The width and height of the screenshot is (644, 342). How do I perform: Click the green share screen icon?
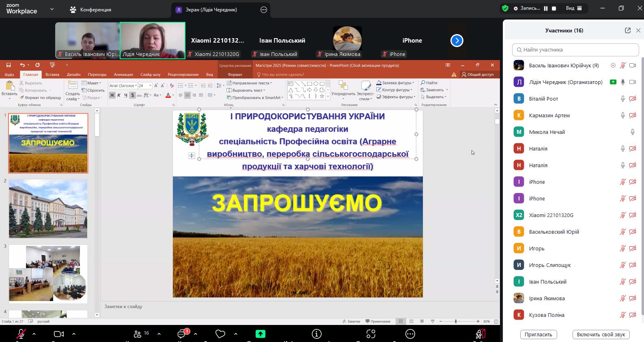(260, 334)
